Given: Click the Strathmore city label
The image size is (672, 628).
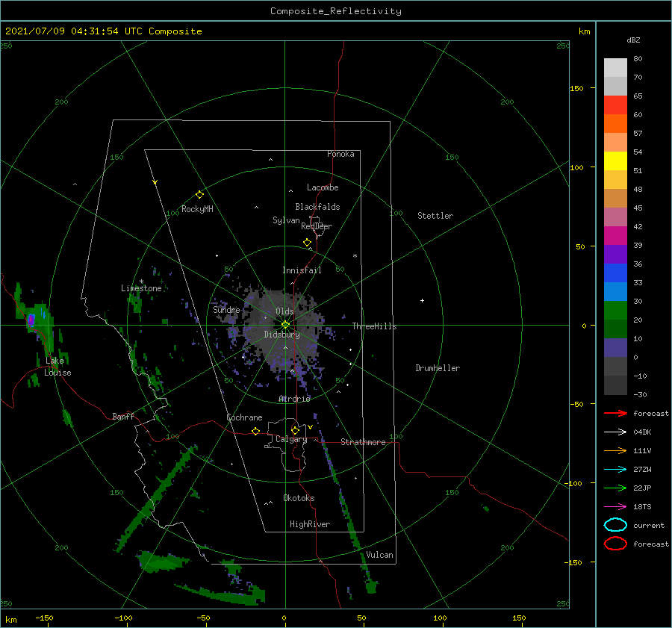Looking at the screenshot, I should coord(363,442).
